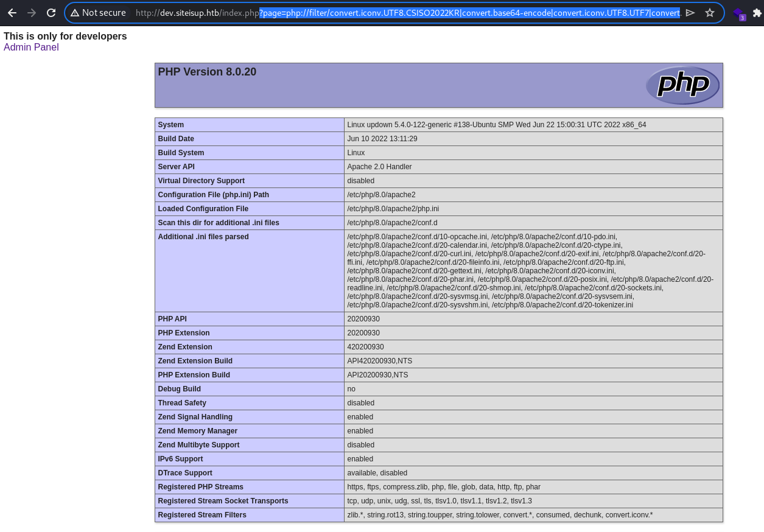Click the go/send arrow in the address bar
This screenshot has width=764, height=532.
click(x=690, y=13)
